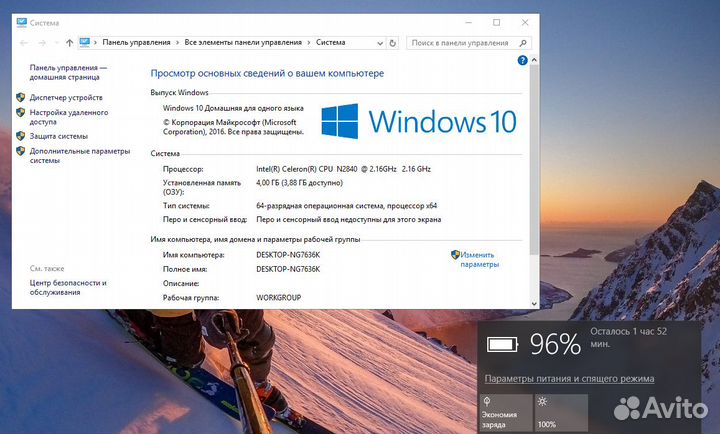
Task: Click the shield icon beside Дополнительные параметры системы
Action: 20,151
